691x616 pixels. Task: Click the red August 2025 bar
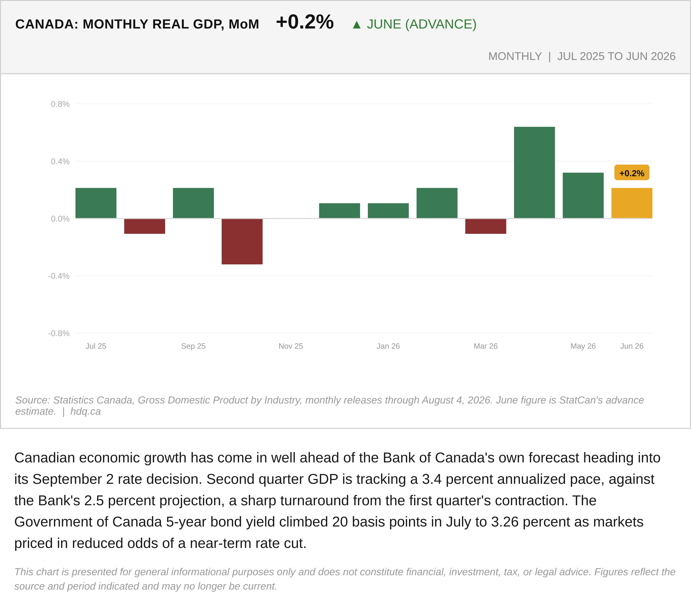click(x=144, y=226)
